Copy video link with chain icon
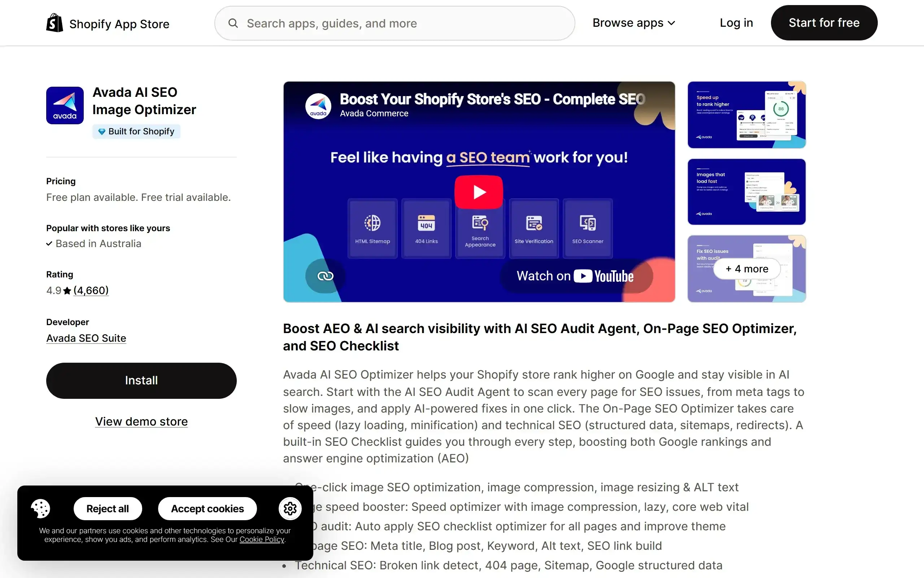The height and width of the screenshot is (578, 924). point(325,276)
